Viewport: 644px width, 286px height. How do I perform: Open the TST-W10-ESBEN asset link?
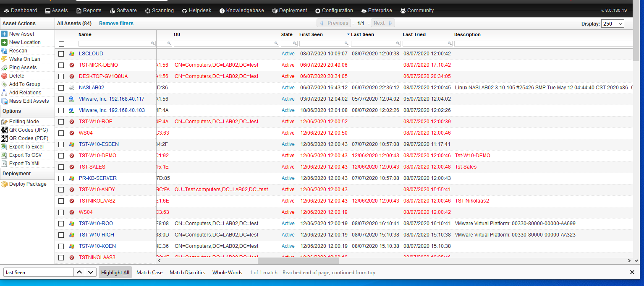[x=99, y=144]
